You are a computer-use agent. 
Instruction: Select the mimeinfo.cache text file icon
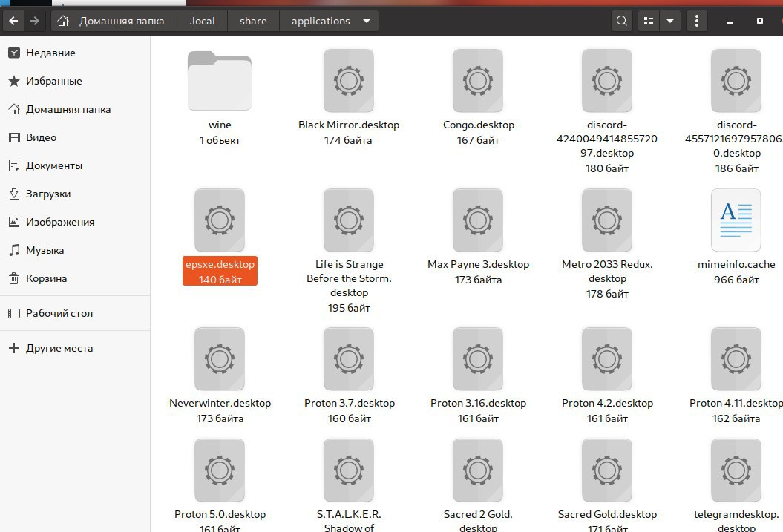click(x=736, y=220)
